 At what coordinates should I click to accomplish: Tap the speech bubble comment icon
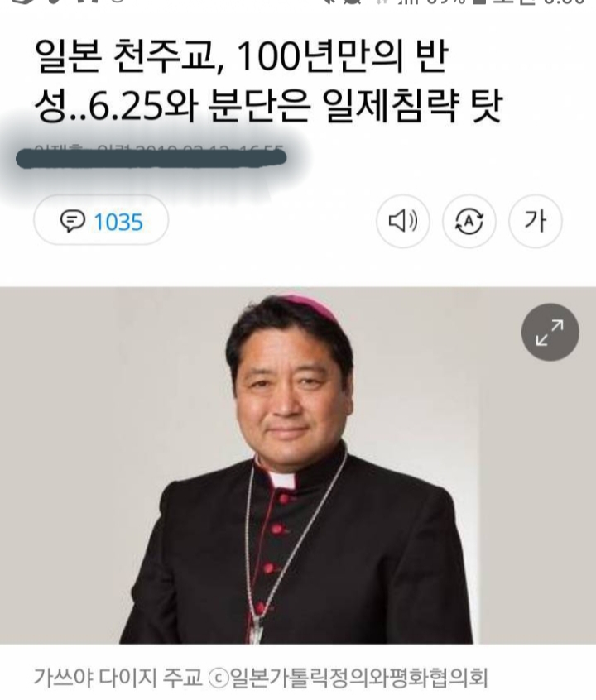click(72, 222)
